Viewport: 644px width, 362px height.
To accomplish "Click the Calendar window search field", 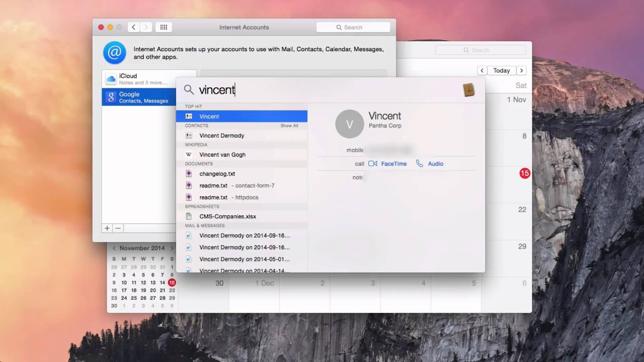I will (x=480, y=50).
